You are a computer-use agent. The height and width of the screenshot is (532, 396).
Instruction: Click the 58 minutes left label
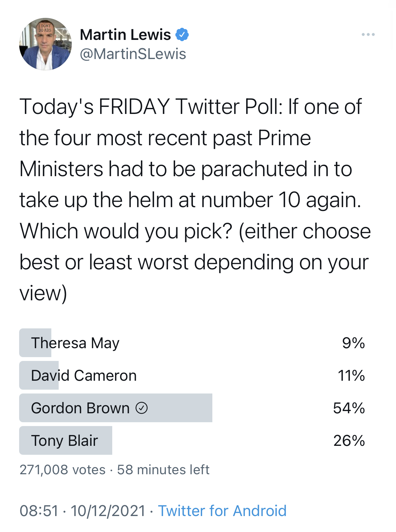point(163,470)
